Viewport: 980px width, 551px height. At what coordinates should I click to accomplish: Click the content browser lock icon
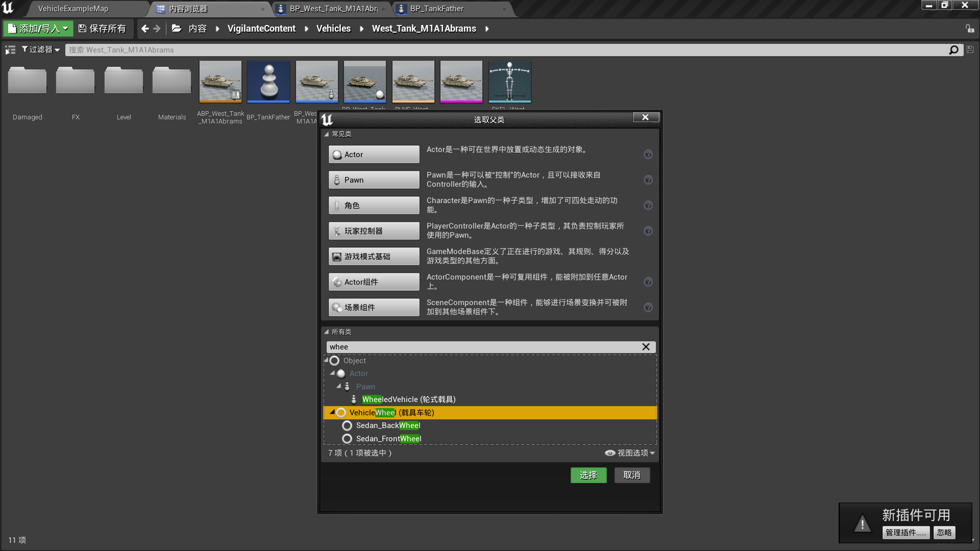(969, 29)
